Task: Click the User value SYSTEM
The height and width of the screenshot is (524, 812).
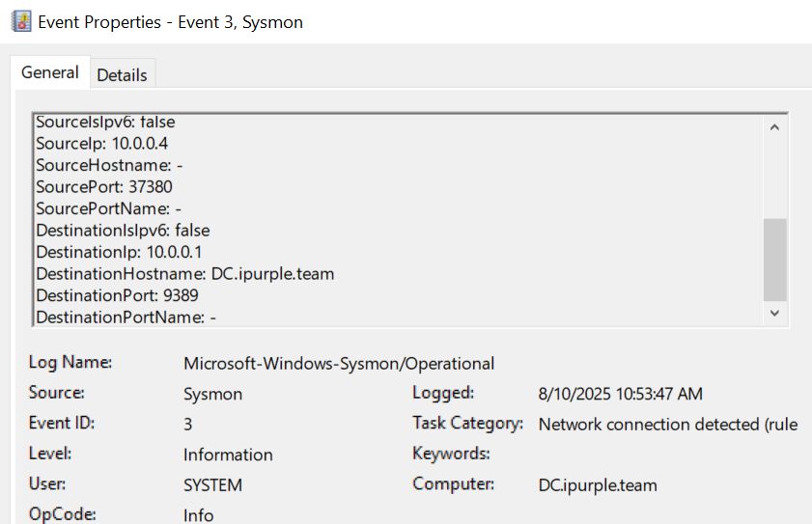Action: point(212,485)
